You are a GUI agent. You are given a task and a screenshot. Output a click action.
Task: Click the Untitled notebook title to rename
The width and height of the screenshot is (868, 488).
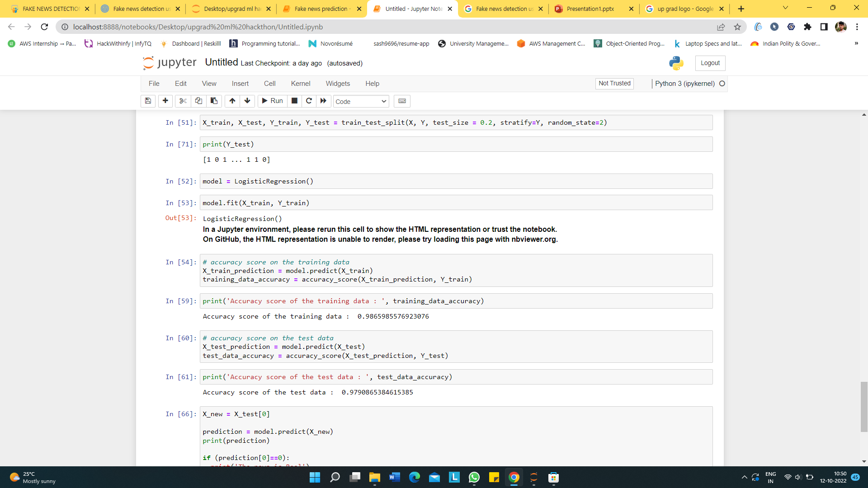coord(221,62)
